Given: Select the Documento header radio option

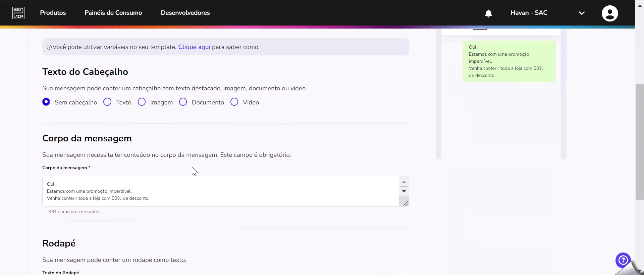Looking at the screenshot, I should pos(183,102).
